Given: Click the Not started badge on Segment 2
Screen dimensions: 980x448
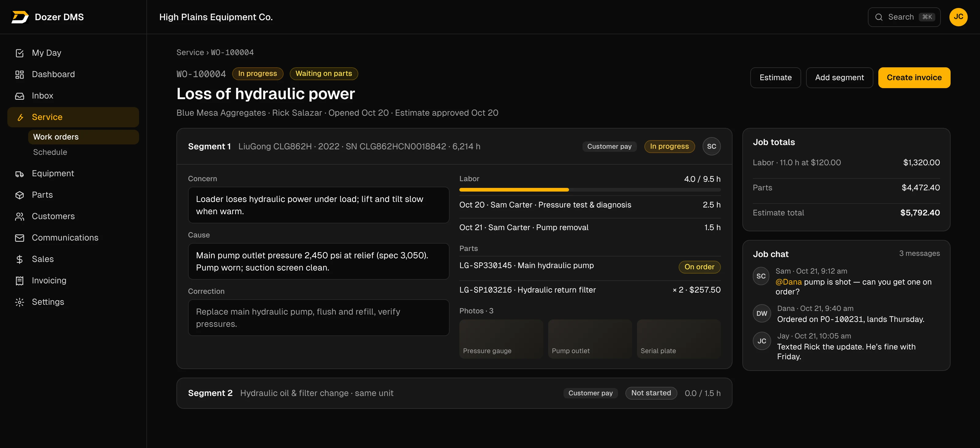Looking at the screenshot, I should 651,393.
